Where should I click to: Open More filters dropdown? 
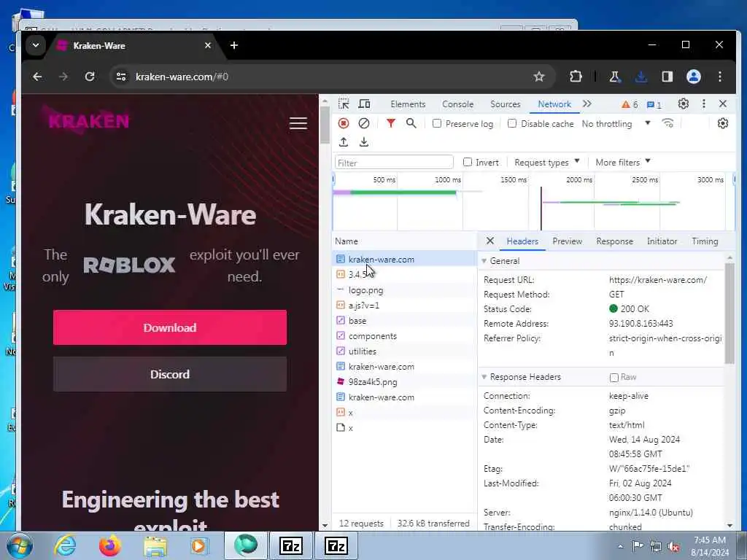tap(623, 163)
